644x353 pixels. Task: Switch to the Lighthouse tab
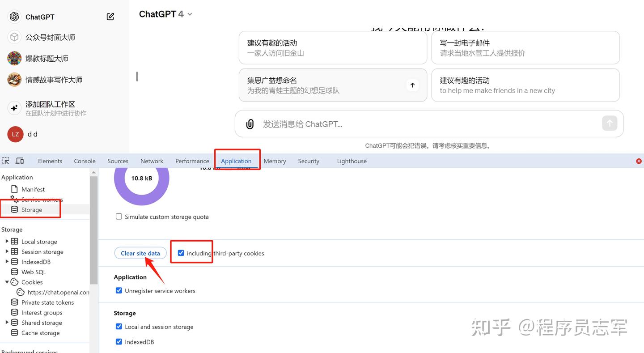point(352,161)
